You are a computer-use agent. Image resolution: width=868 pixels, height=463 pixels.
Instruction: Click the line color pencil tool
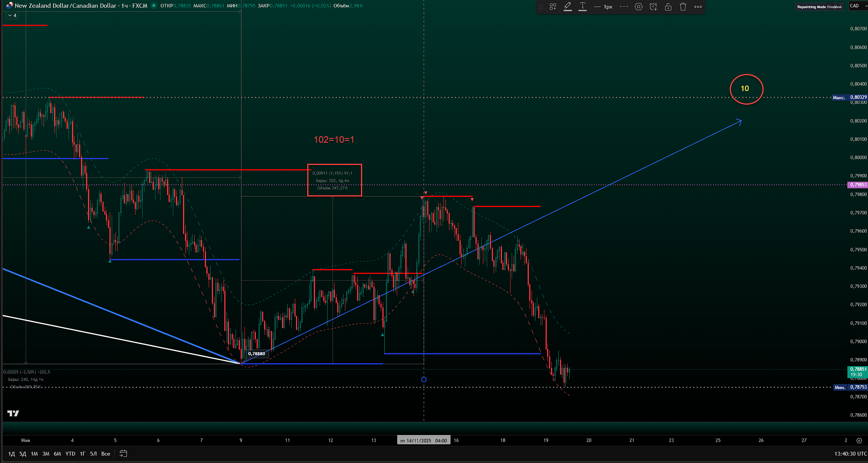pos(567,6)
